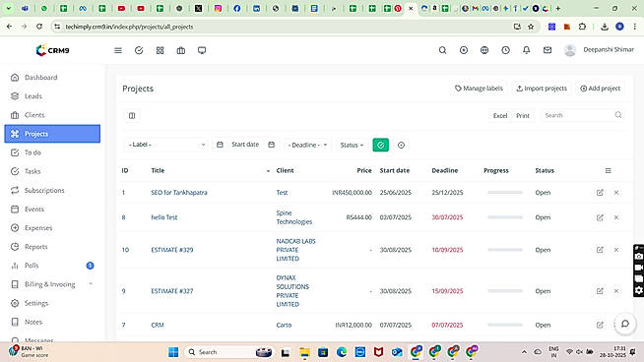Viewport: 644px width, 362px height.
Task: Open Notes in the sidebar
Action: tap(52, 322)
